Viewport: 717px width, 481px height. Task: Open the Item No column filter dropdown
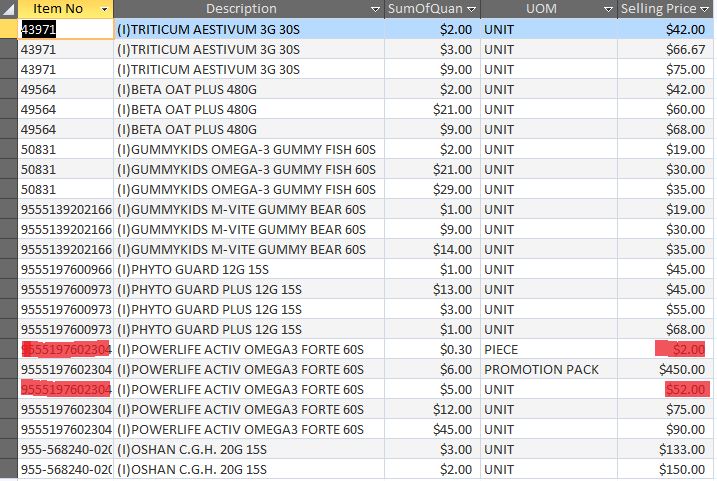pyautogui.click(x=102, y=9)
